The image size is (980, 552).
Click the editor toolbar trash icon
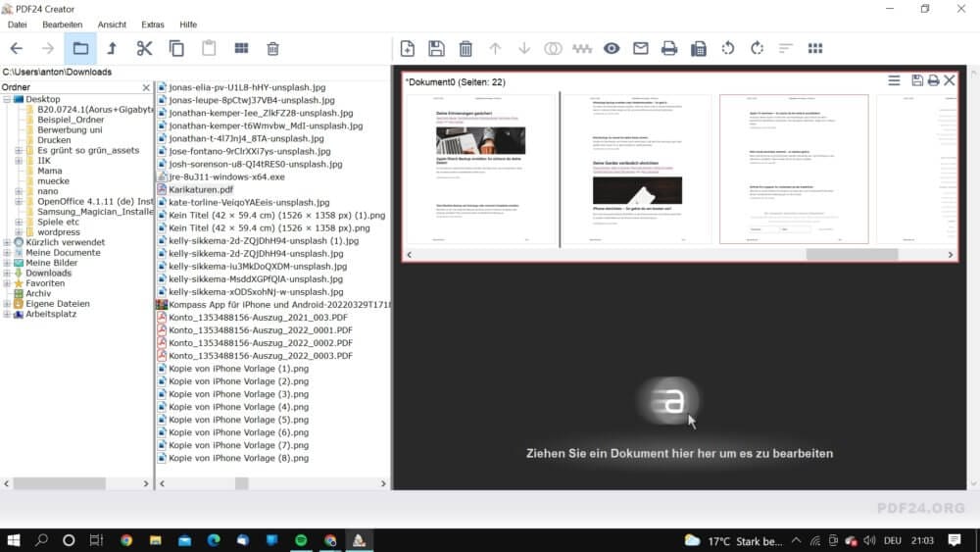click(465, 48)
